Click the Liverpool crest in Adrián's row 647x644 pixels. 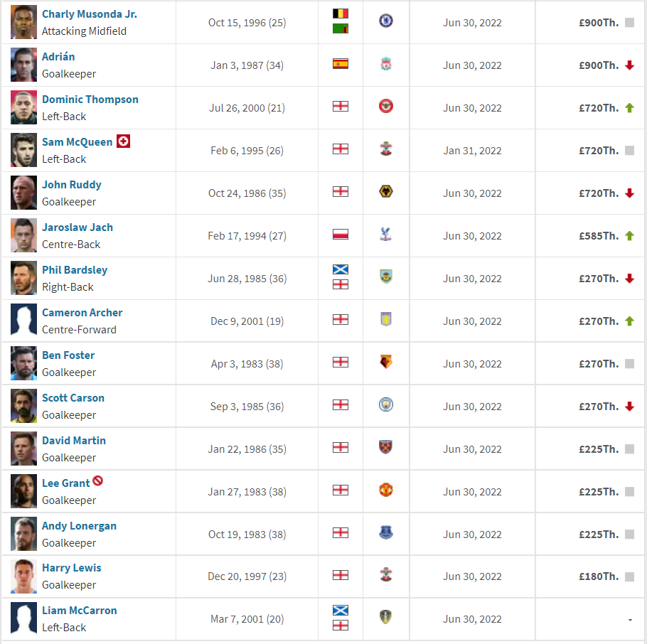point(386,64)
